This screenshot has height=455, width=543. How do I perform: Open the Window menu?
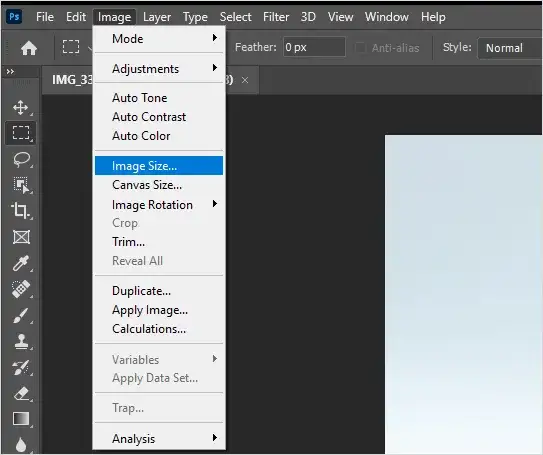click(x=386, y=17)
